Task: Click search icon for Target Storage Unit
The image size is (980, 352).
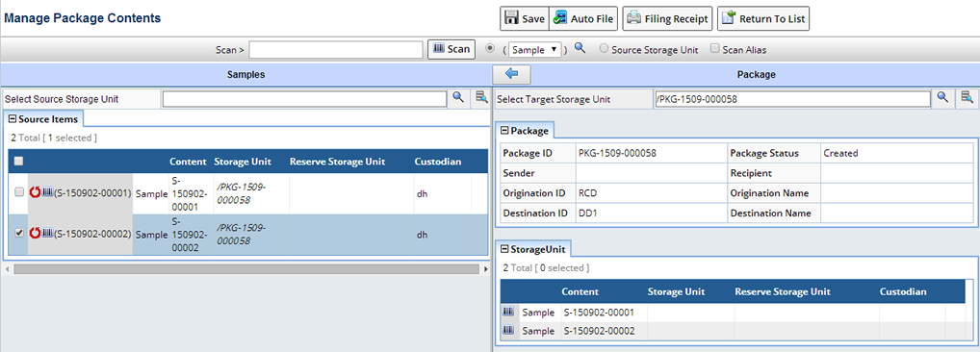Action: [x=942, y=97]
